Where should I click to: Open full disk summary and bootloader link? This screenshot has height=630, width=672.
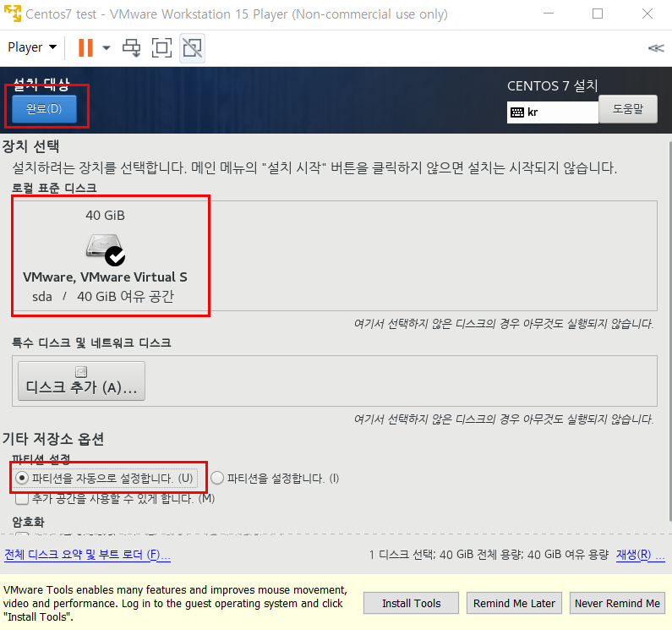click(x=87, y=555)
